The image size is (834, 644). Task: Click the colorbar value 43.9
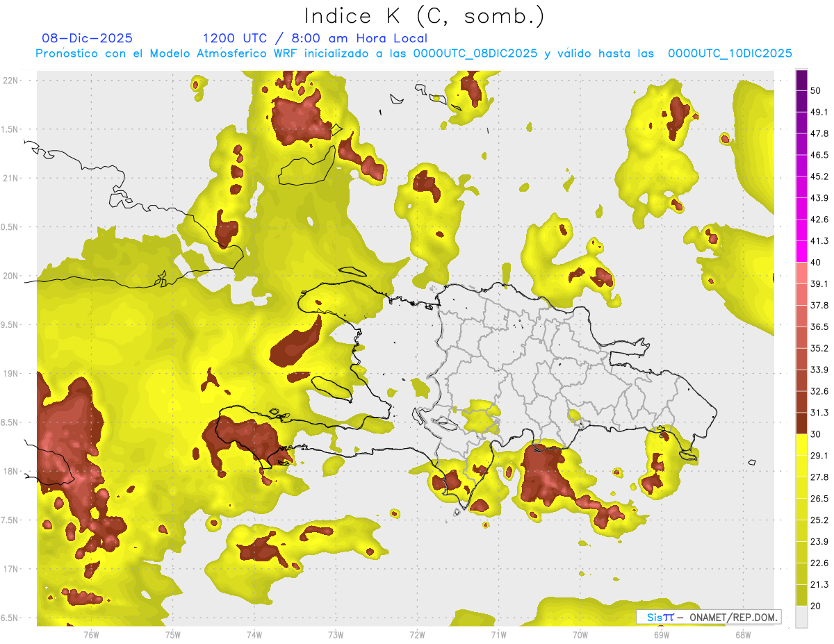819,198
